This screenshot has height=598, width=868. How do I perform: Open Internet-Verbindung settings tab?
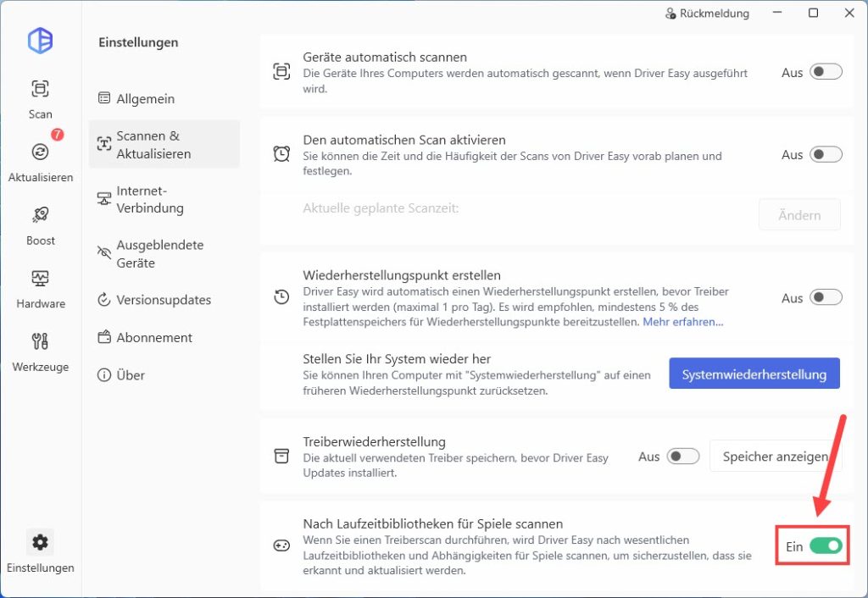click(x=164, y=199)
